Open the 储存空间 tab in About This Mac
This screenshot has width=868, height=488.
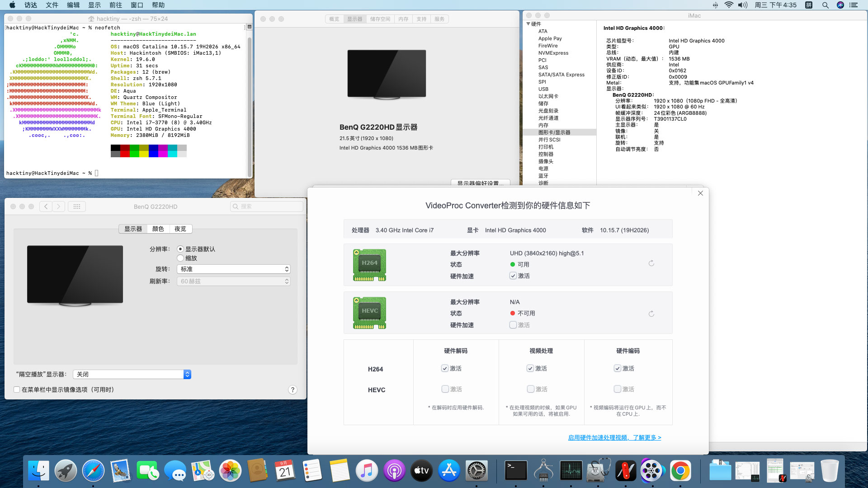[x=380, y=19]
